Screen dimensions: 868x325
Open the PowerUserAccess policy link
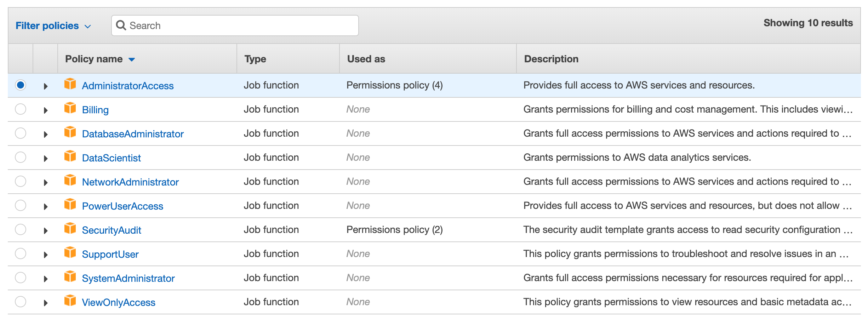122,206
